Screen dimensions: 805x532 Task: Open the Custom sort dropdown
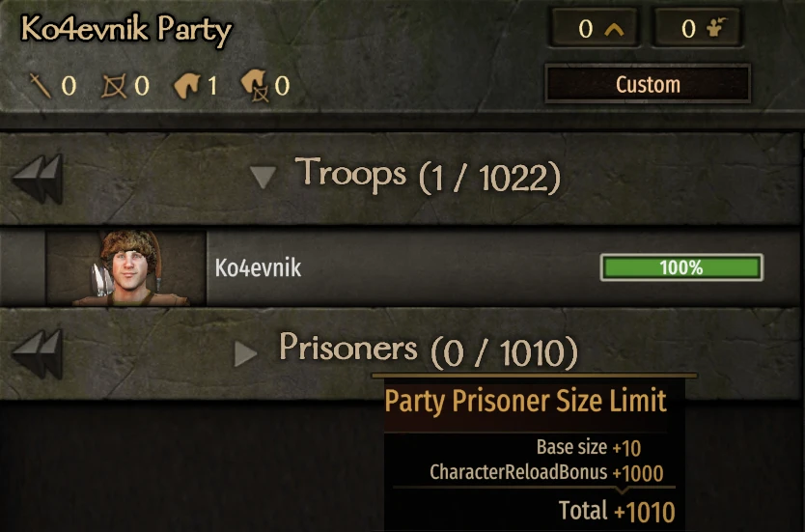click(x=648, y=85)
